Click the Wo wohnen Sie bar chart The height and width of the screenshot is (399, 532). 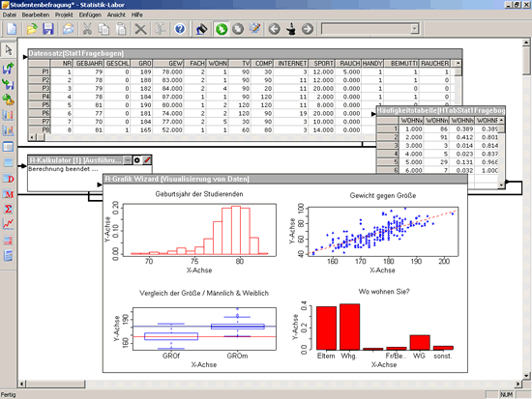384,327
